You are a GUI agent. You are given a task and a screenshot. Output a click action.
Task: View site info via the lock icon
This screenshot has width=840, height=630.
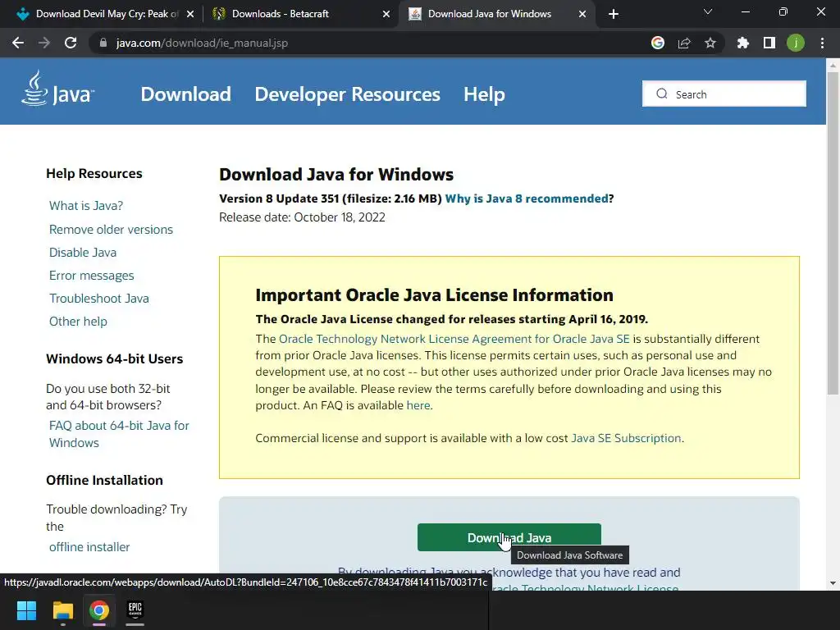tap(103, 43)
